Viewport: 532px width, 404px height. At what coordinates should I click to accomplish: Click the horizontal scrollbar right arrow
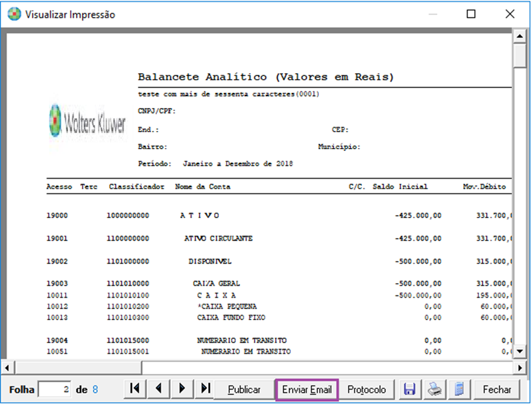click(x=519, y=368)
